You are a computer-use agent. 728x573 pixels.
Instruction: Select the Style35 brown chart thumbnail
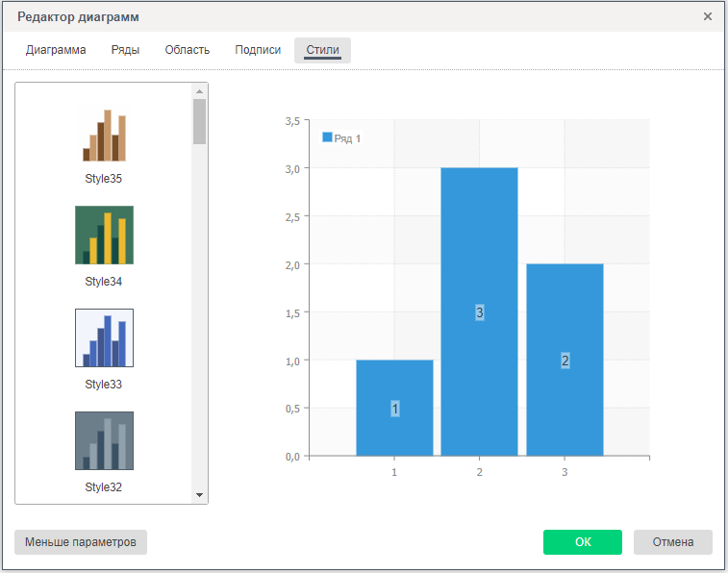[104, 135]
